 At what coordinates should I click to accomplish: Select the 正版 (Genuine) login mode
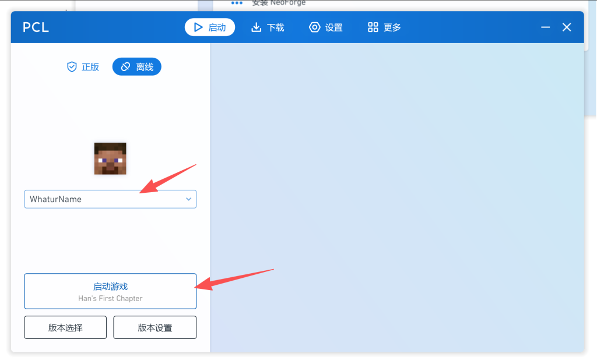(83, 67)
